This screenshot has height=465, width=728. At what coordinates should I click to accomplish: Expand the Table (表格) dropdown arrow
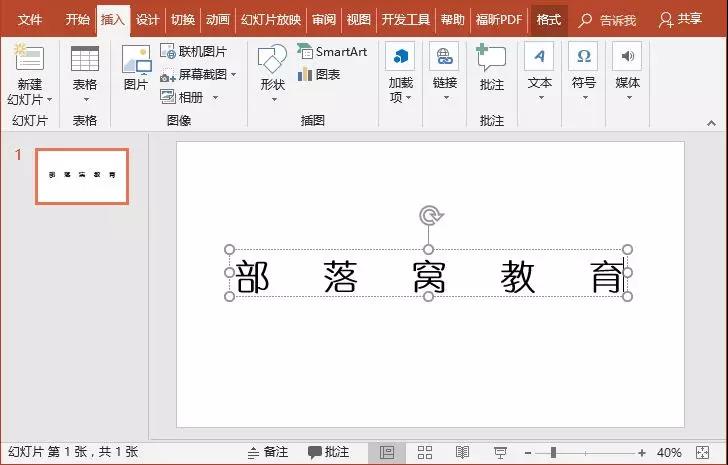tap(86, 100)
